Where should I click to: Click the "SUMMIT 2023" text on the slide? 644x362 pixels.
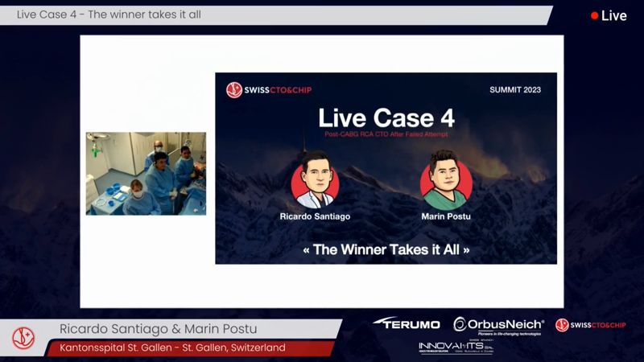pos(515,90)
